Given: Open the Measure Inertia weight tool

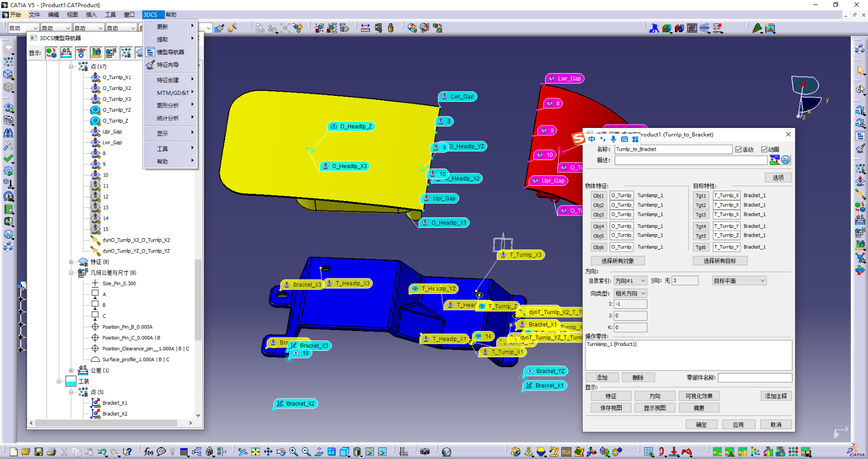Looking at the screenshot, I should point(391,28).
